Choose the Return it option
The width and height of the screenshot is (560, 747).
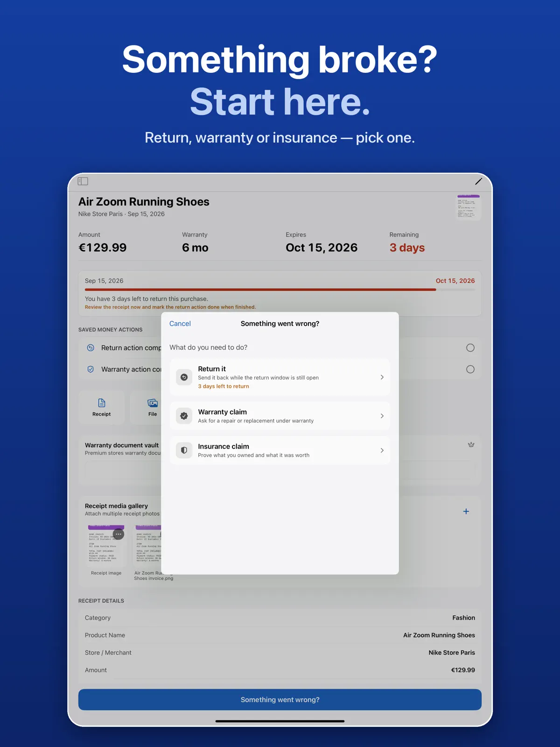click(x=280, y=377)
